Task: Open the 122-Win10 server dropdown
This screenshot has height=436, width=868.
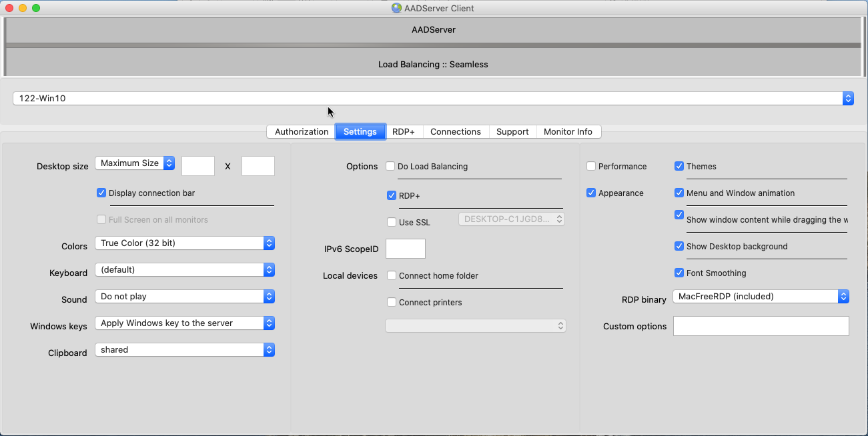Action: click(x=432, y=98)
